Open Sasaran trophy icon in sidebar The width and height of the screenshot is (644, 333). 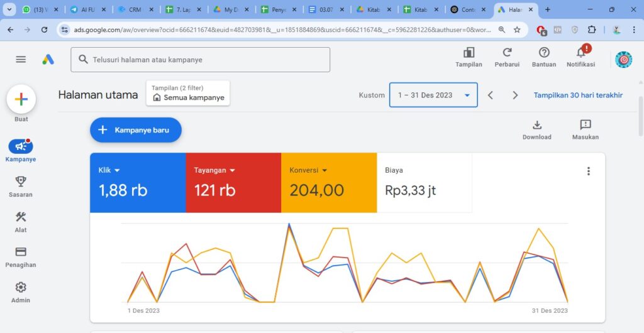click(21, 182)
